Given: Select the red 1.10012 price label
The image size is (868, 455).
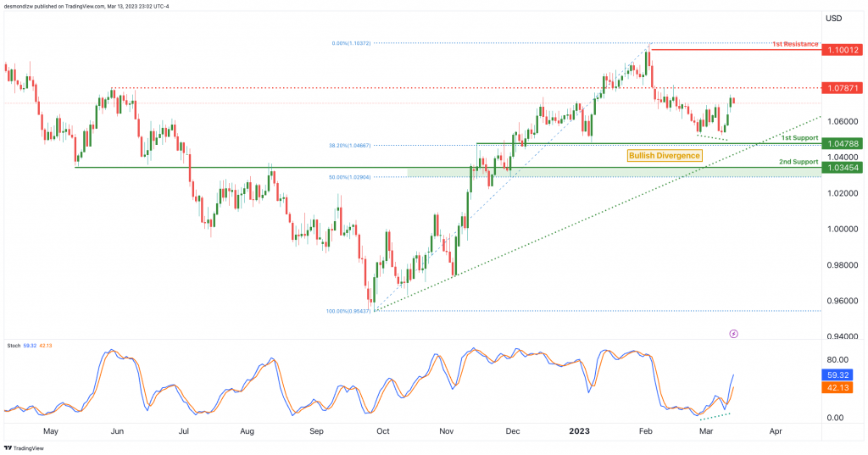Looking at the screenshot, I should click(843, 50).
